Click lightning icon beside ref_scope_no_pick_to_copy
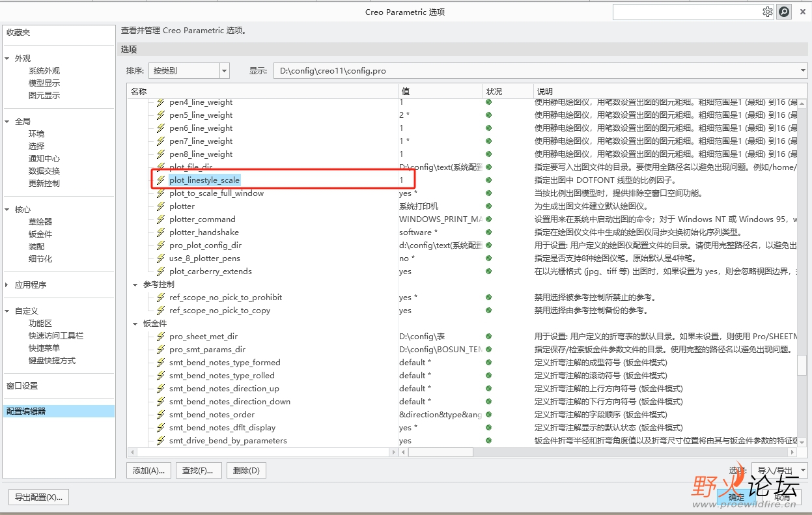Image resolution: width=812 pixels, height=515 pixels. pos(161,311)
